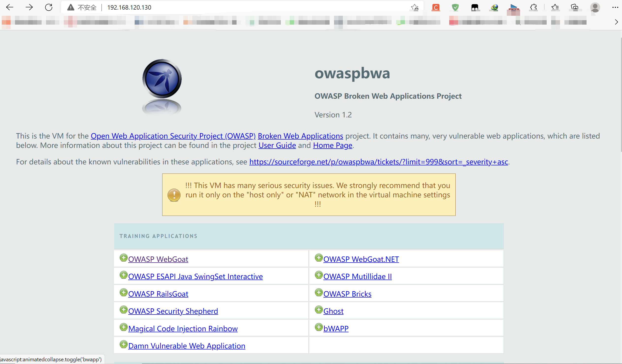Expand the Ghost application entry
The width and height of the screenshot is (622, 364).
click(319, 309)
